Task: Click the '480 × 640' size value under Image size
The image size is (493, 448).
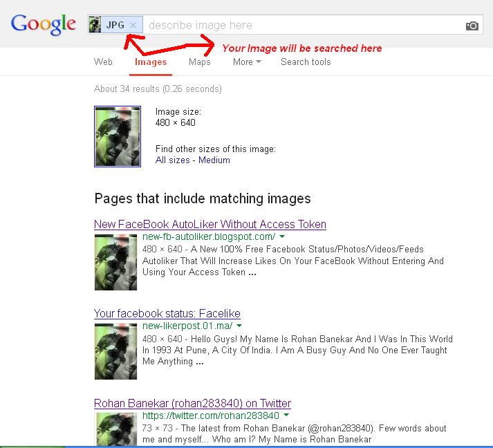Action: (176, 122)
